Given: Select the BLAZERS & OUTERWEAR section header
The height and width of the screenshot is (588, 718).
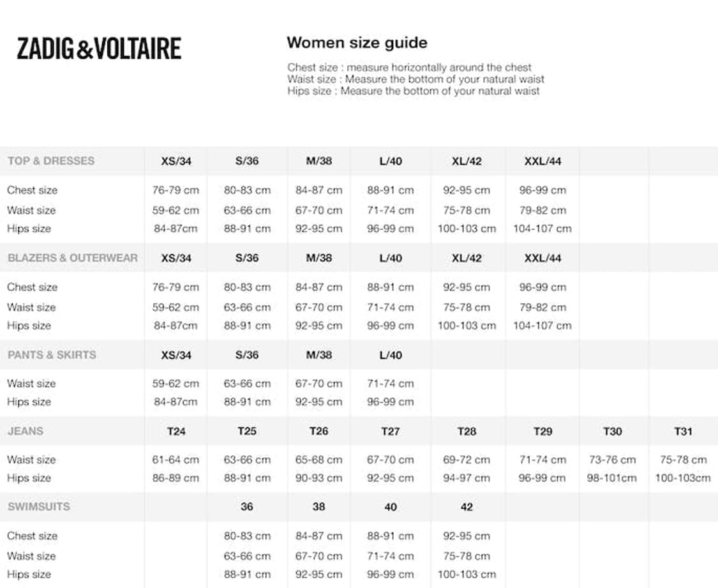Looking at the screenshot, I should coord(72,258).
